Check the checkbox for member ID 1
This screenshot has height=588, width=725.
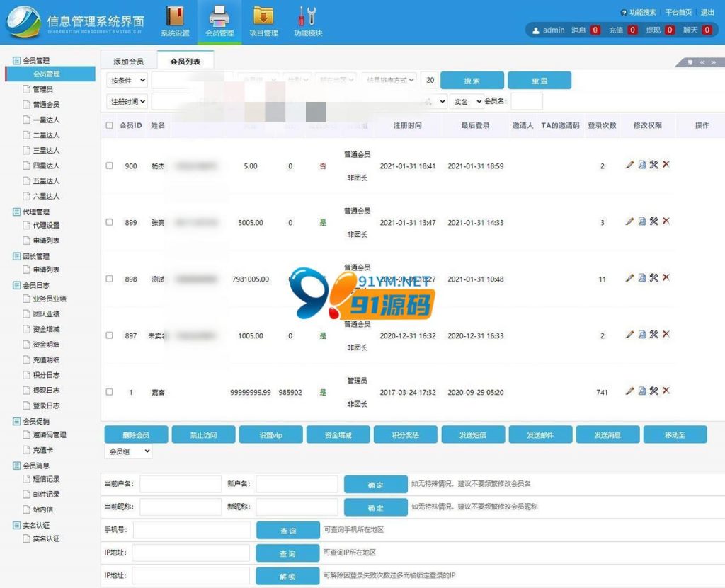click(x=109, y=391)
